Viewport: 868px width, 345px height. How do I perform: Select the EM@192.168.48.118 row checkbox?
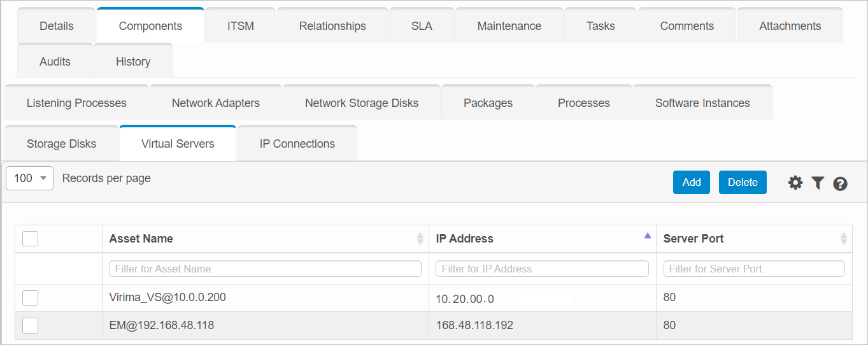30,325
